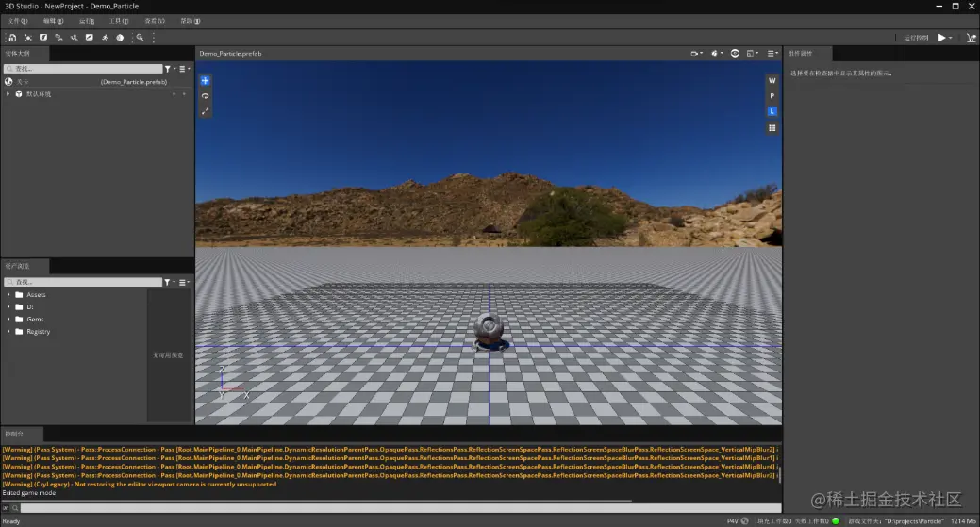Viewport: 980px width, 527px height.
Task: Toggle the grid snapping button in viewport
Action: 772,128
